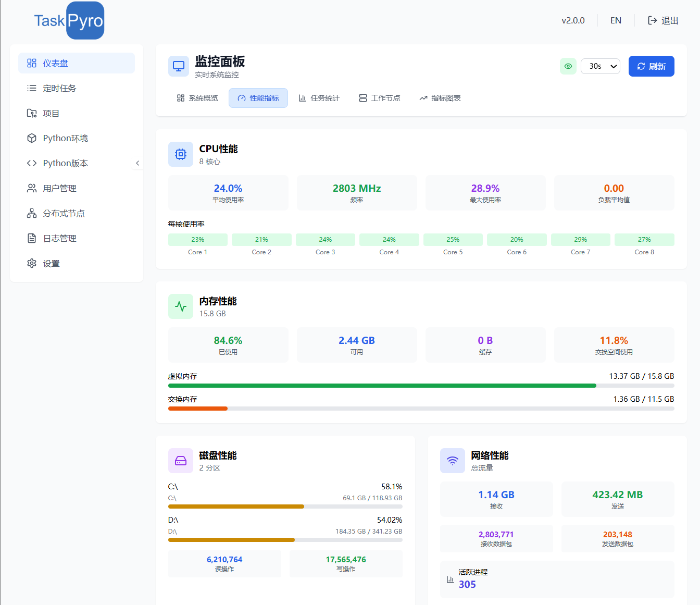This screenshot has width=700, height=605.
Task: Click the grid icon in 系统概览 tab
Action: click(x=181, y=98)
